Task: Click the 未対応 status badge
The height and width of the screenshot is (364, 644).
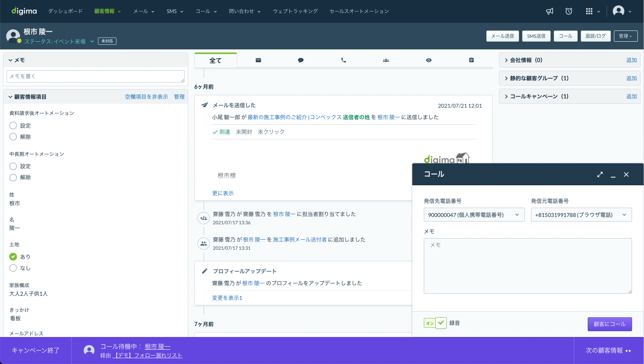Action: click(107, 41)
